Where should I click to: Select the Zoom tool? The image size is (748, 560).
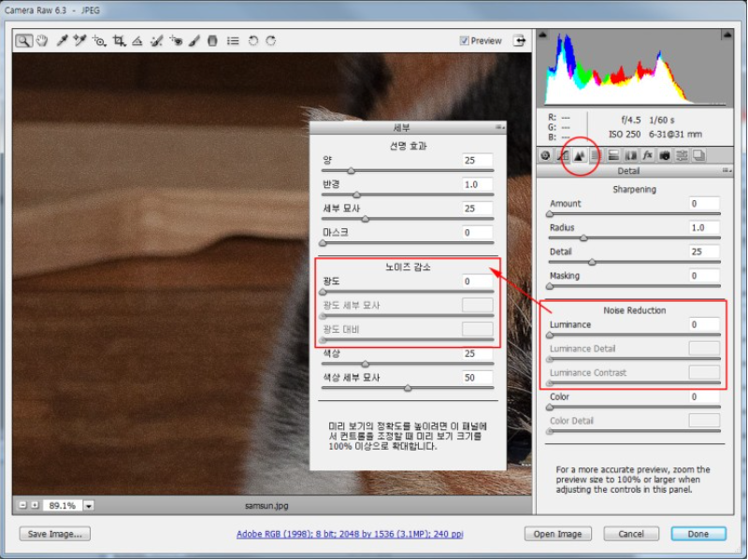pyautogui.click(x=22, y=41)
